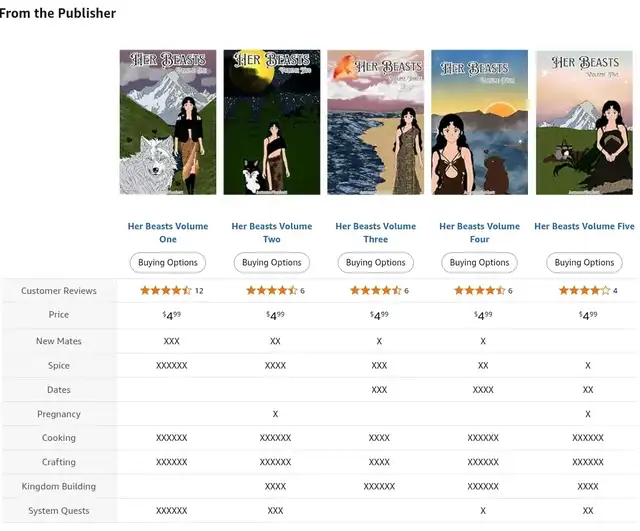Viewport: 640px width, 531px height.
Task: Click Buying Options for Volume Four
Action: tap(480, 262)
